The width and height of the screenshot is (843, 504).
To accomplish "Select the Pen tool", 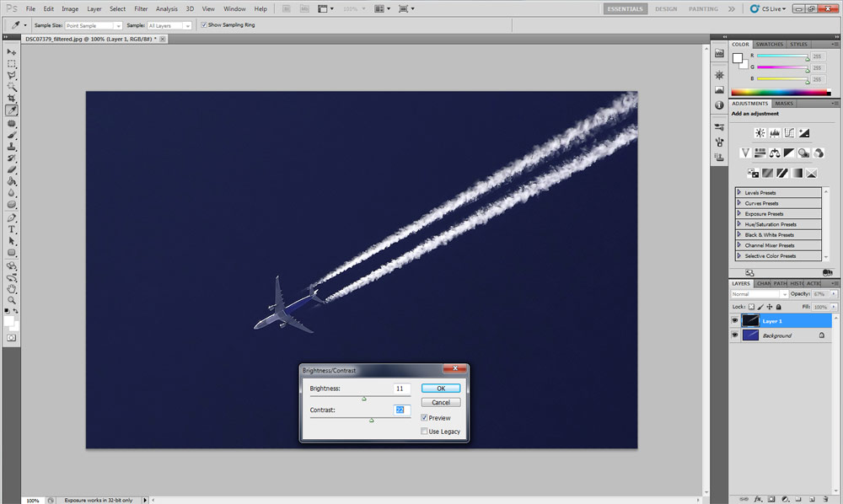I will point(11,217).
